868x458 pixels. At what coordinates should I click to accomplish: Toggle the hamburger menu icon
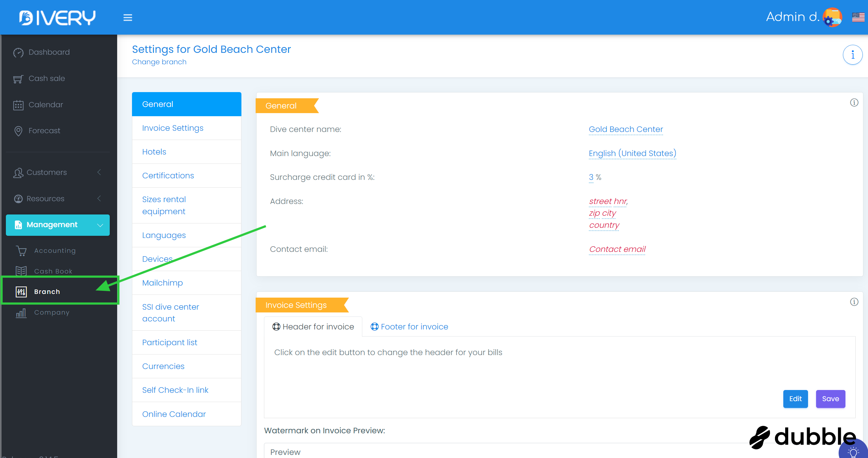(x=127, y=18)
